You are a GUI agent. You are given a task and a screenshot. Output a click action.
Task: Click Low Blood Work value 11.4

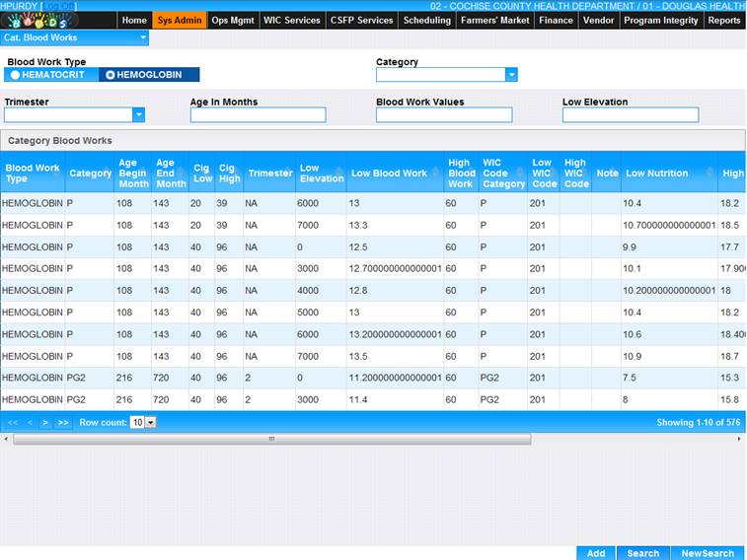[x=358, y=399]
